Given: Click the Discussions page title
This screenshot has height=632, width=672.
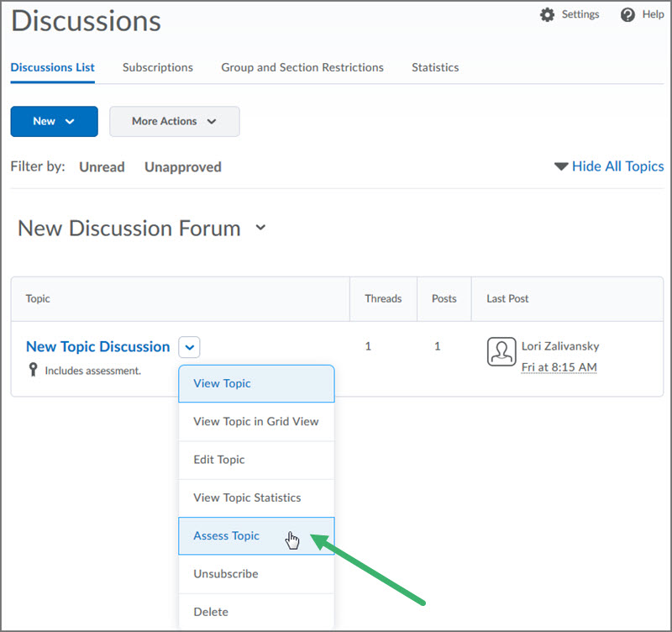Looking at the screenshot, I should (86, 20).
